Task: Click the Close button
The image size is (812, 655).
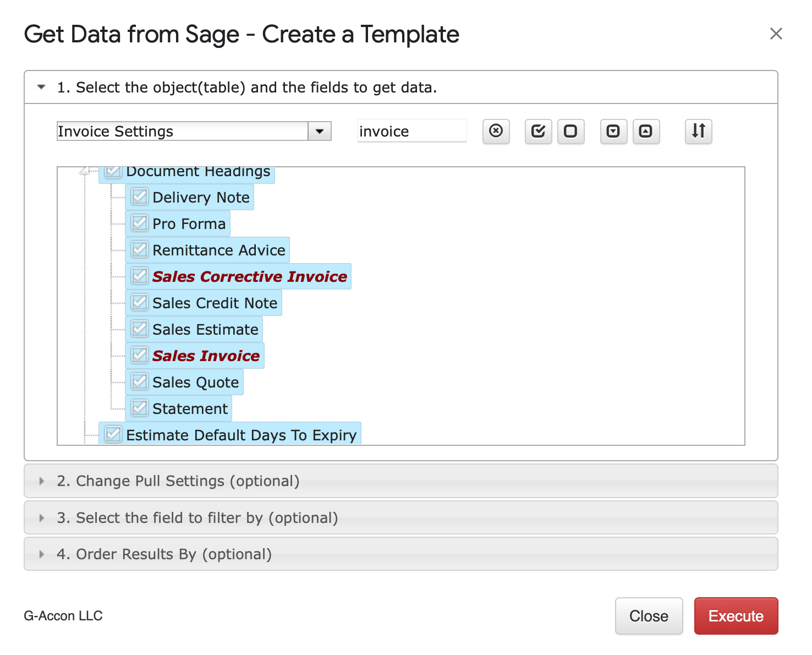Action: tap(648, 616)
